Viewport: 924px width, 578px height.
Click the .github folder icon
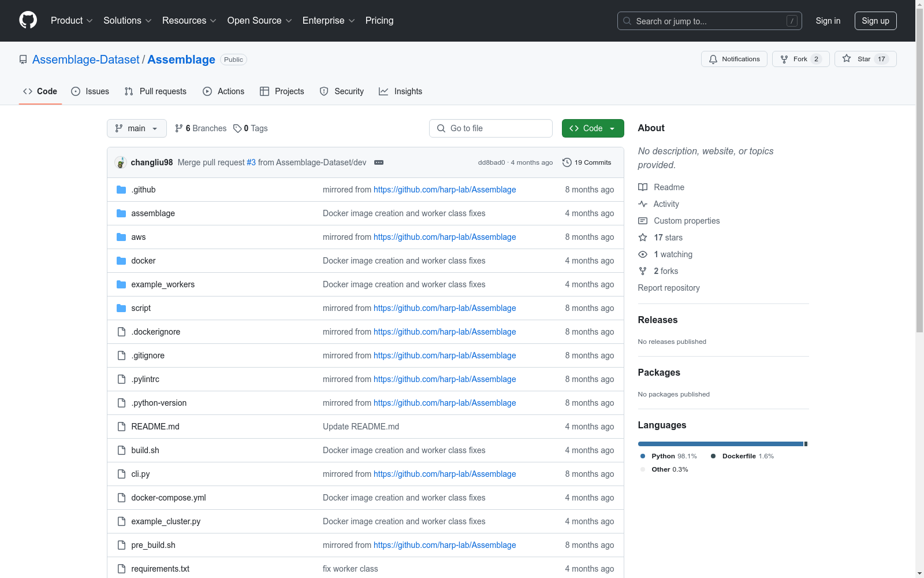click(x=121, y=190)
